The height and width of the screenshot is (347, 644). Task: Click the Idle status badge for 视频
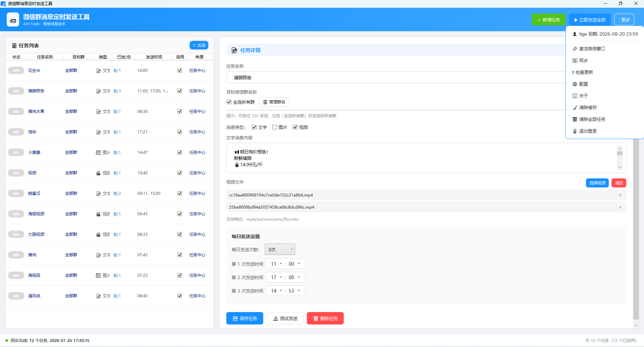click(x=16, y=173)
